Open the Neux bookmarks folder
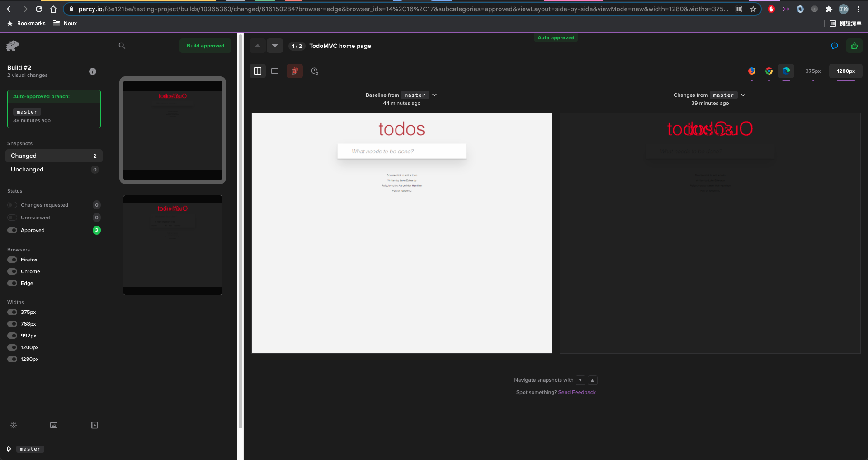 (x=65, y=24)
